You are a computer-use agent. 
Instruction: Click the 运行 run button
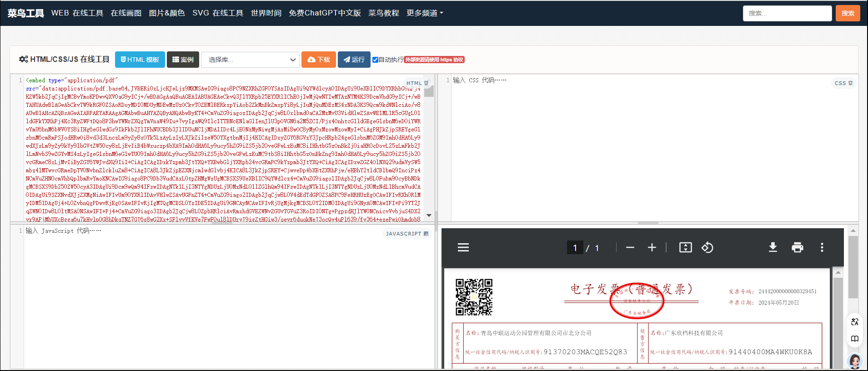pos(354,60)
